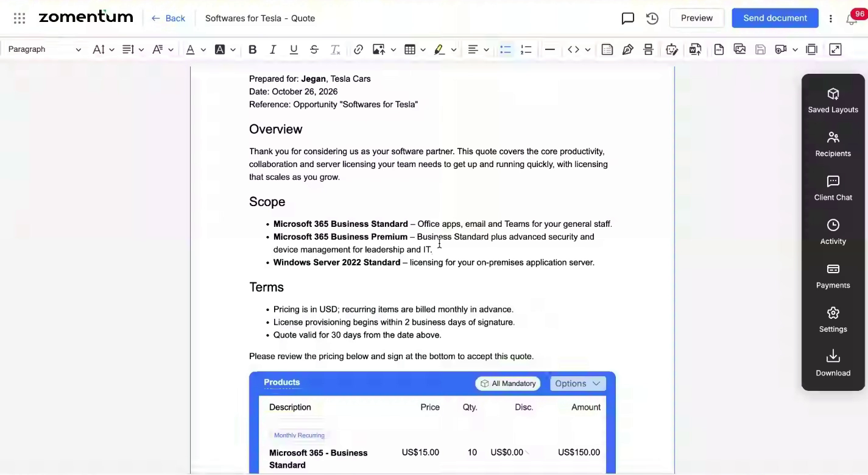The height and width of the screenshot is (475, 868).
Task: Clear text formatting
Action: tap(335, 49)
